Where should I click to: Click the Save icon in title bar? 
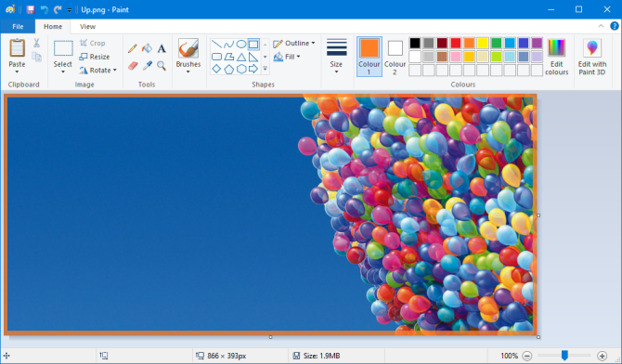tap(31, 9)
